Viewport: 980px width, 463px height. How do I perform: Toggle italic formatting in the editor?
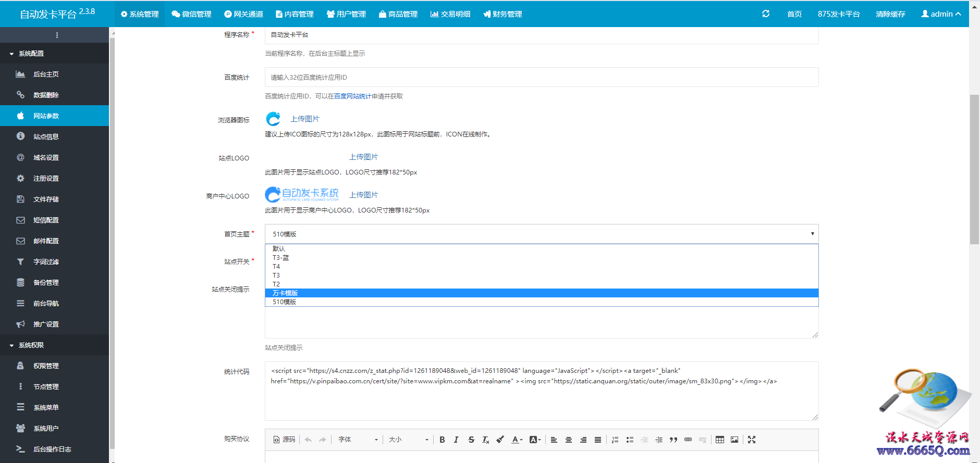click(x=456, y=440)
